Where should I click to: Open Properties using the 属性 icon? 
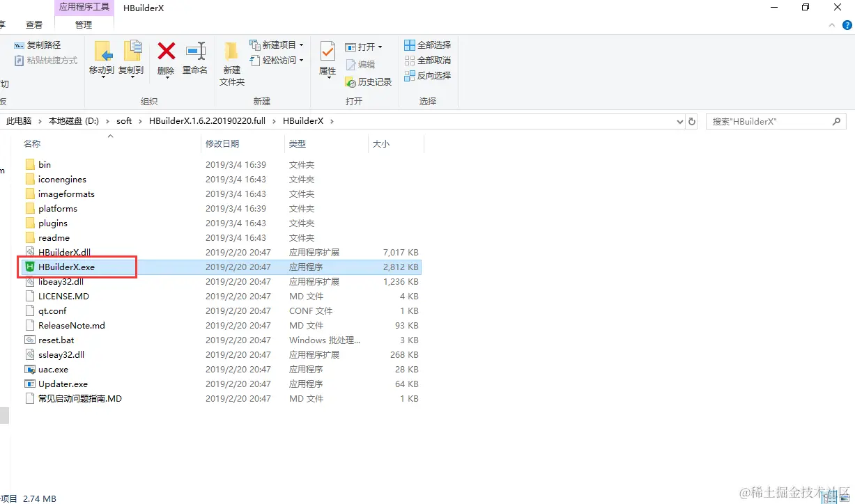click(x=327, y=58)
